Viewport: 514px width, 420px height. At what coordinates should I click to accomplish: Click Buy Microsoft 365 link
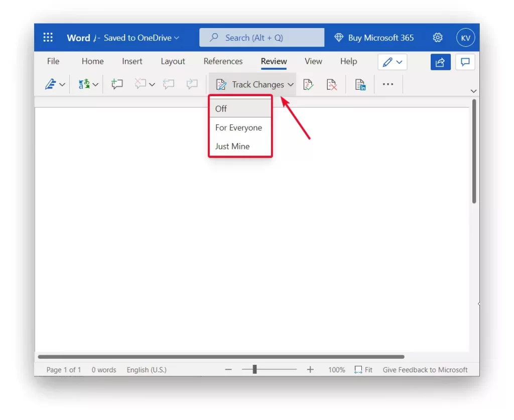tap(380, 38)
